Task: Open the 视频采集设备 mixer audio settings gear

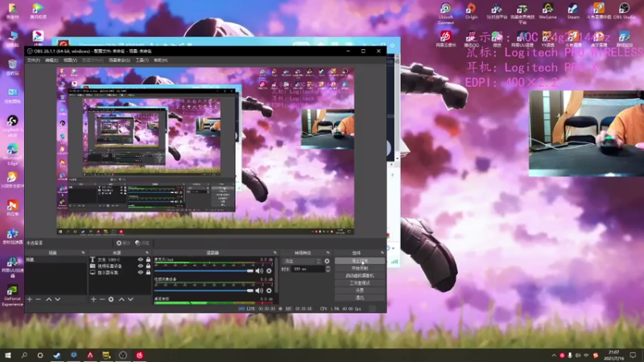Action: point(269,290)
